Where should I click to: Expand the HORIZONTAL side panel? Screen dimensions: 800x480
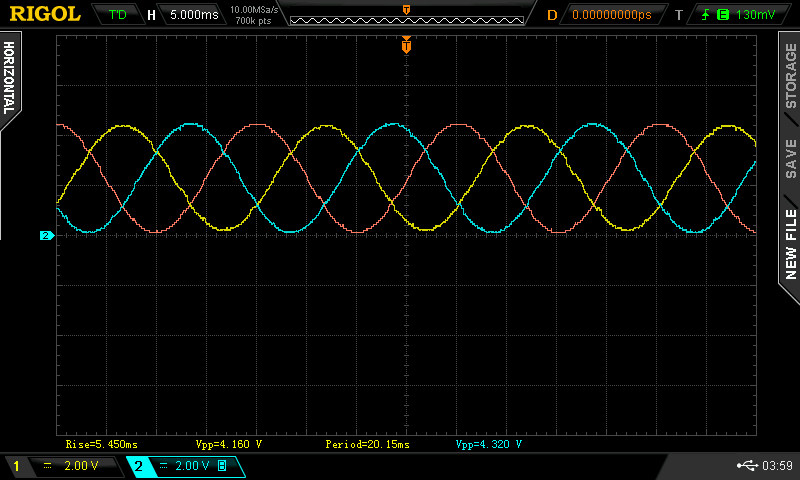tap(10, 78)
